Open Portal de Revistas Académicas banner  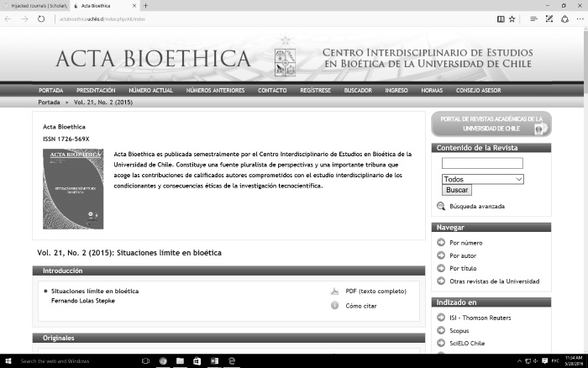pyautogui.click(x=491, y=124)
